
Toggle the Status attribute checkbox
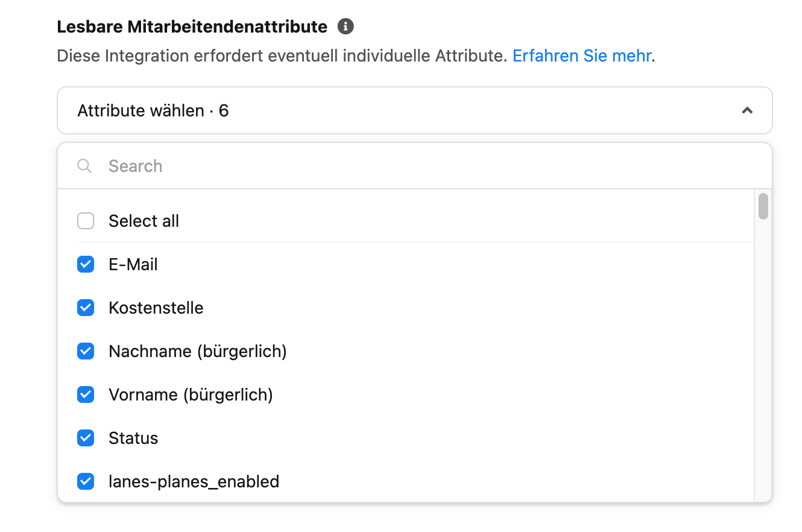(86, 438)
